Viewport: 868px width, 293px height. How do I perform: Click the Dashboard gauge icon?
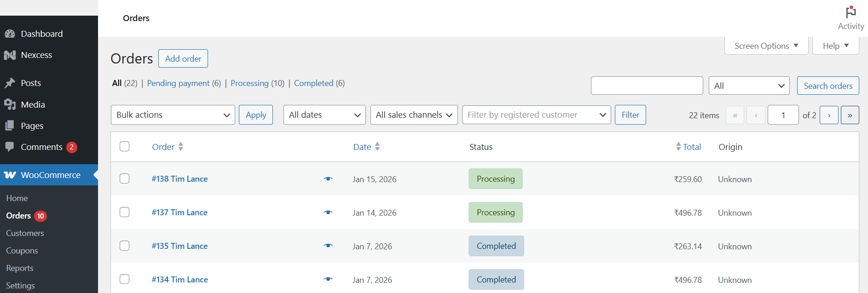pos(10,34)
